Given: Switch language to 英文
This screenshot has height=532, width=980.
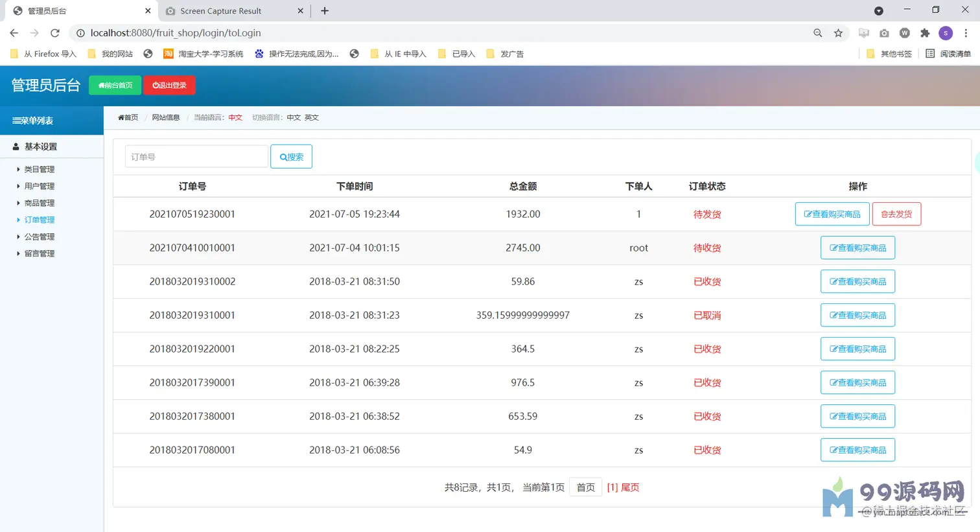Looking at the screenshot, I should (312, 117).
